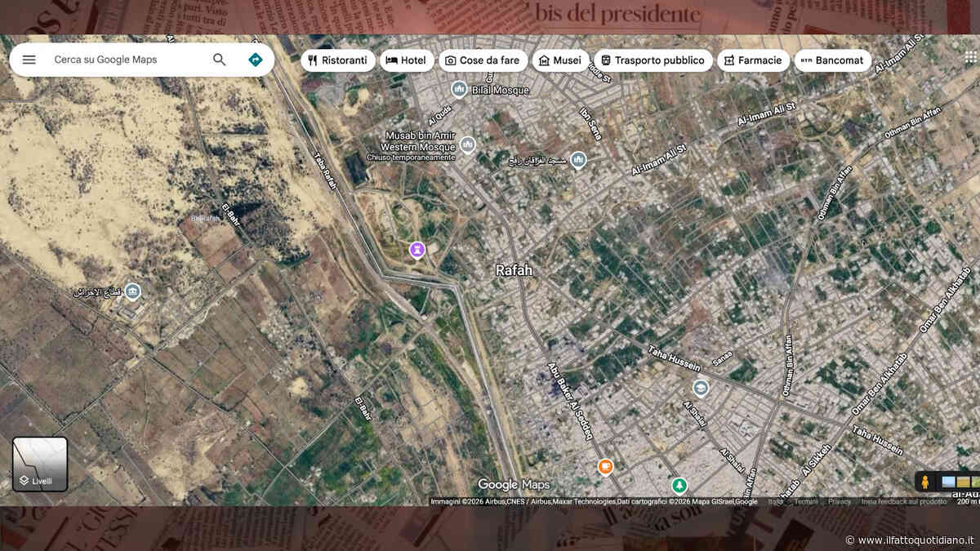
Task: Select the Farmacie category chip
Action: (753, 60)
